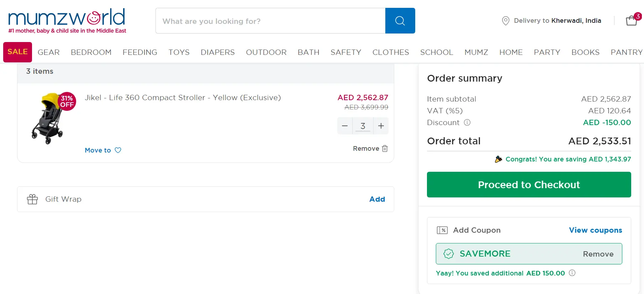The width and height of the screenshot is (644, 294).
Task: Click the heart icon next to Move to
Action: pos(118,150)
